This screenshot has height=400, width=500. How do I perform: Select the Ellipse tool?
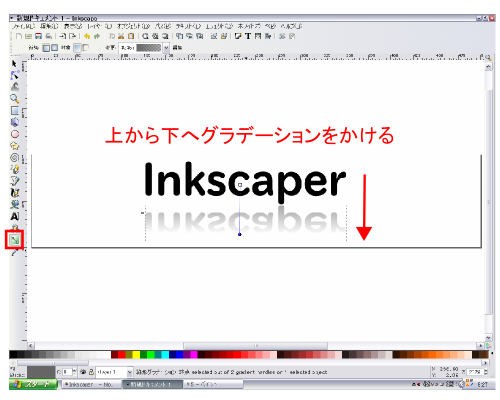click(15, 134)
